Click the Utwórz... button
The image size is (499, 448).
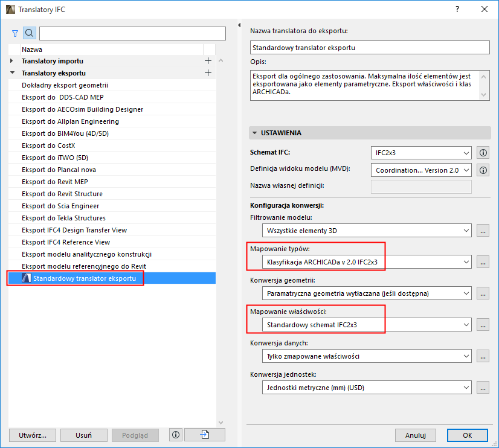(33, 435)
